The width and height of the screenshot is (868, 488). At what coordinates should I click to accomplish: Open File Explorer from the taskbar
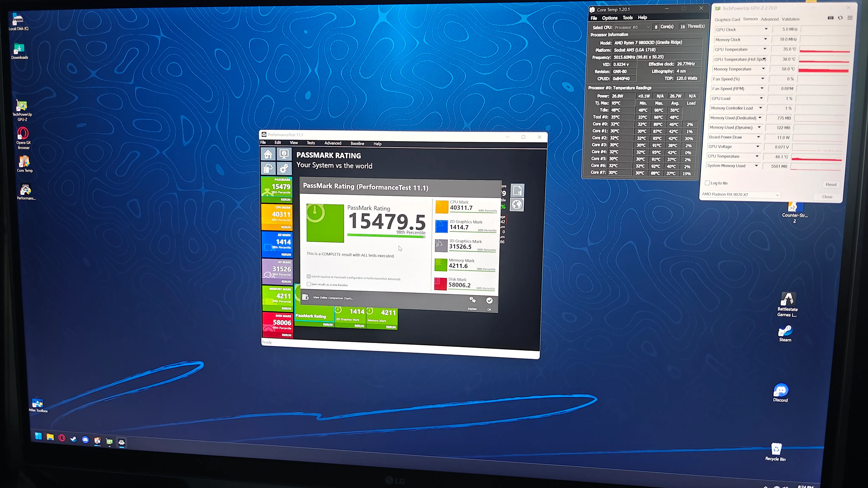pyautogui.click(x=50, y=437)
